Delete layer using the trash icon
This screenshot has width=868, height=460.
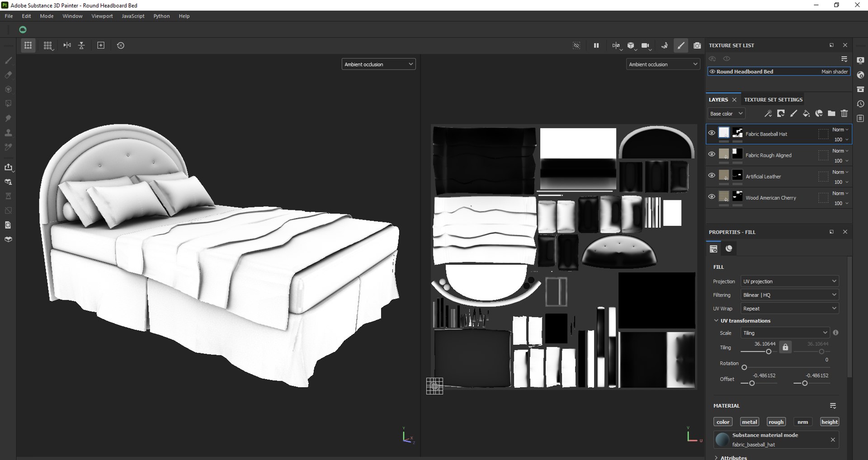(x=844, y=113)
